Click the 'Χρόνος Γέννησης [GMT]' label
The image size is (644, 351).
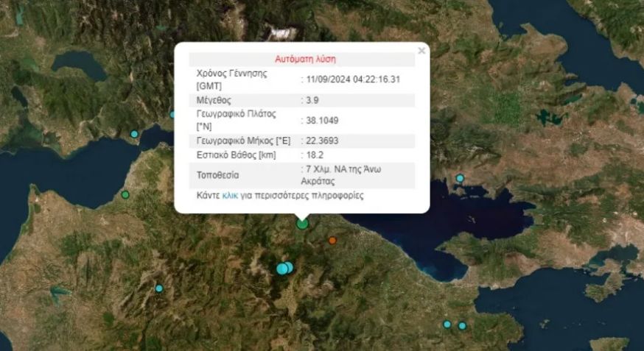[231, 79]
